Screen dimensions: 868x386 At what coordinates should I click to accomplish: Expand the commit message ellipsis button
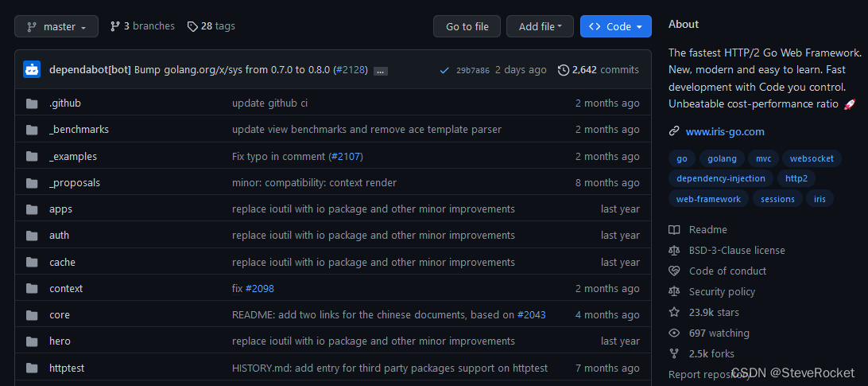click(381, 71)
